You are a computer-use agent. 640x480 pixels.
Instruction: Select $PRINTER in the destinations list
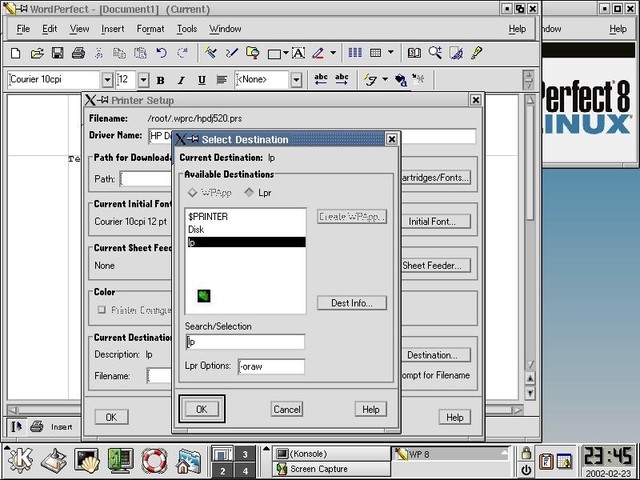coord(246,216)
